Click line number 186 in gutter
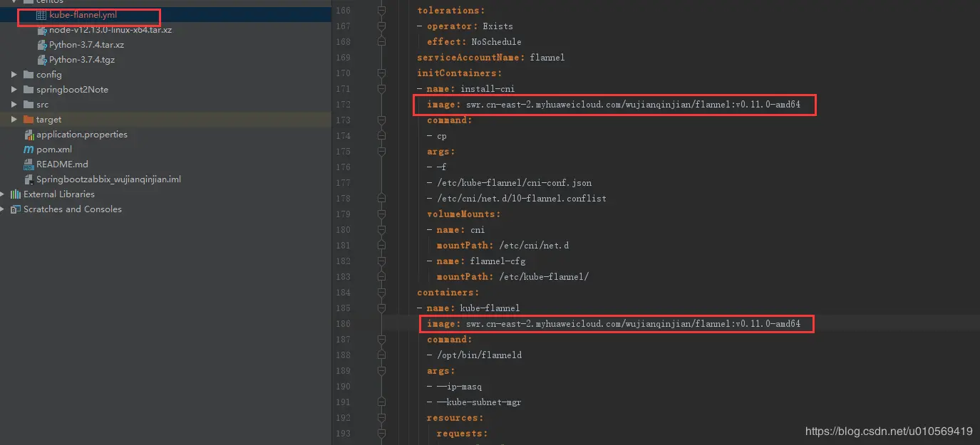This screenshot has width=980, height=445. [342, 324]
